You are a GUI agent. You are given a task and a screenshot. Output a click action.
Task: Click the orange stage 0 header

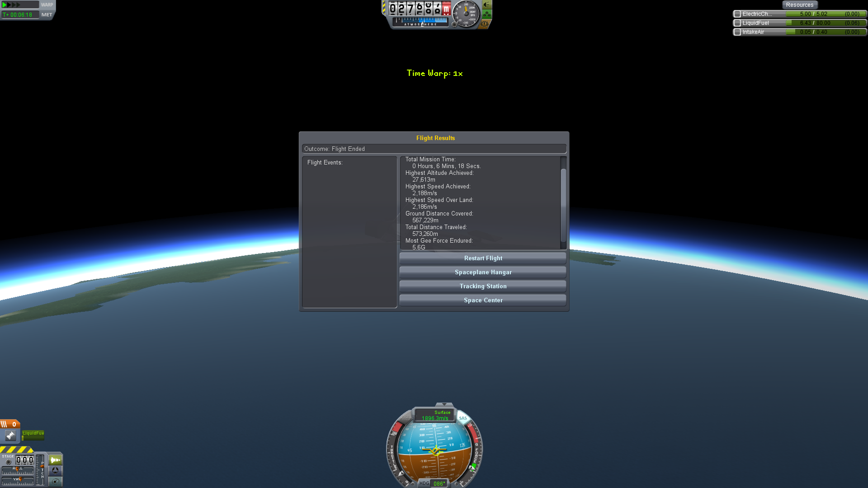pyautogui.click(x=10, y=424)
